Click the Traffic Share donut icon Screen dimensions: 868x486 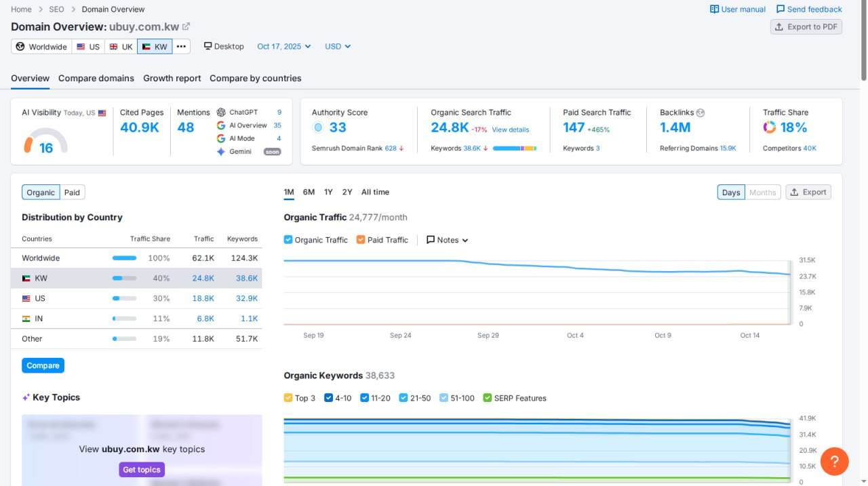769,127
